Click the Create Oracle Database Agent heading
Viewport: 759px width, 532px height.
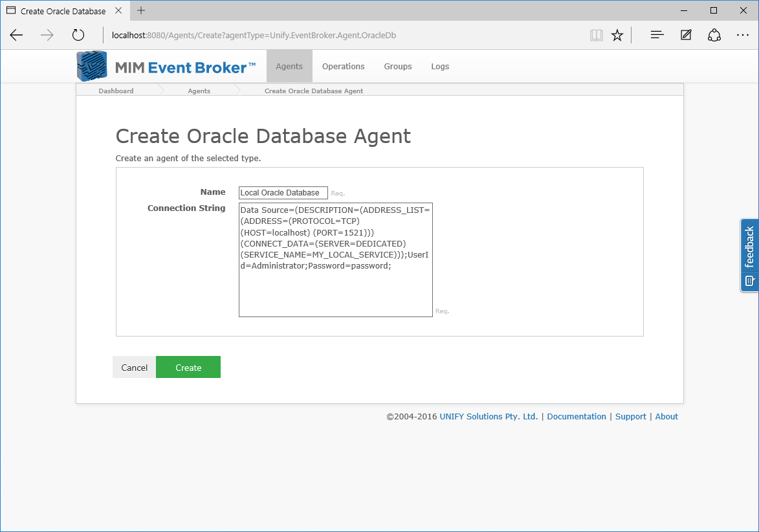(x=263, y=136)
